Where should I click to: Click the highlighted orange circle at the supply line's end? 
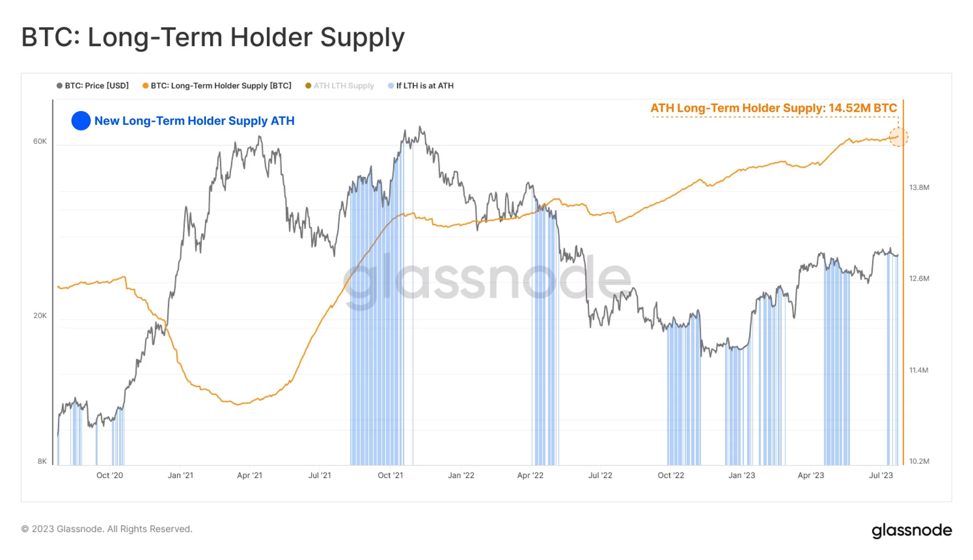pos(898,137)
